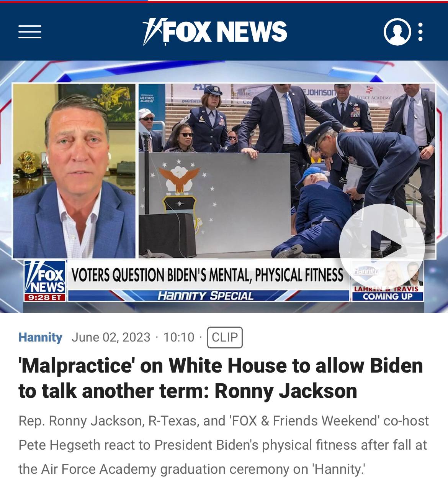Screen dimensions: 448x478
Task: Tap the Air Force Academy stage photo
Action: (x=287, y=171)
